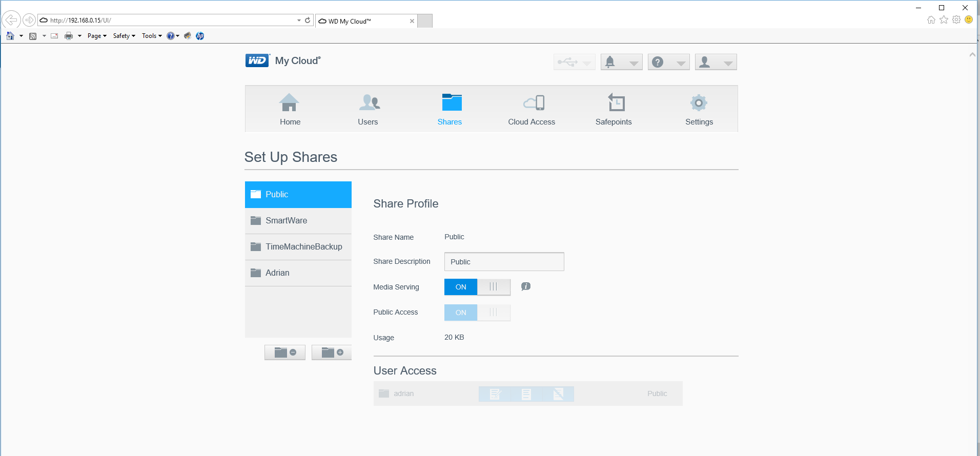Open the My Cloud help question-mark dropdown
Screen dimensions: 980x456
click(x=668, y=62)
